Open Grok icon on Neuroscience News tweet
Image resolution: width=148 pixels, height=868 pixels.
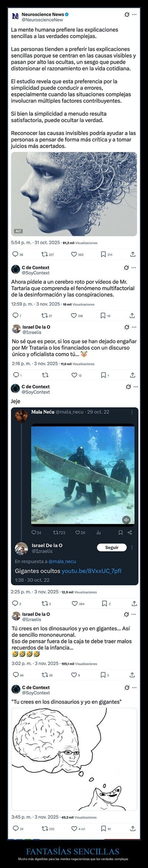127,14
